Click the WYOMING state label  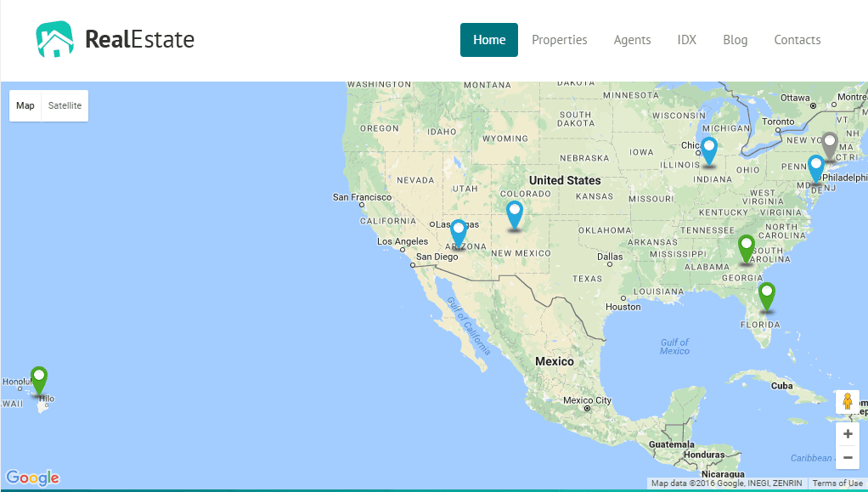(x=505, y=139)
